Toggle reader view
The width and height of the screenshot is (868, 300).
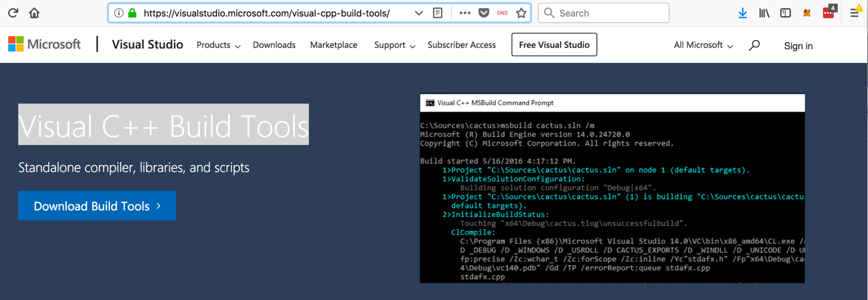point(438,13)
